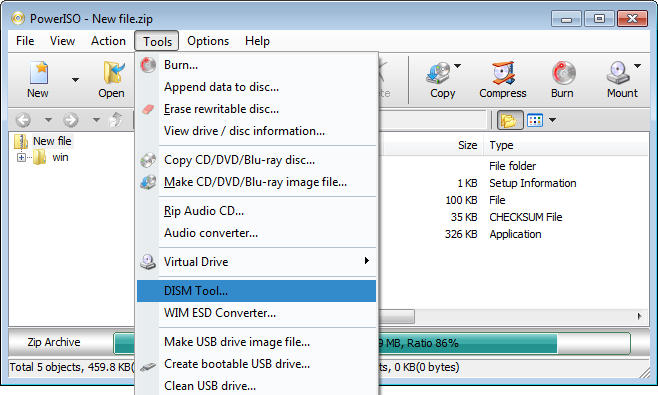This screenshot has width=658, height=395.
Task: Open the Help menu
Action: pos(257,41)
